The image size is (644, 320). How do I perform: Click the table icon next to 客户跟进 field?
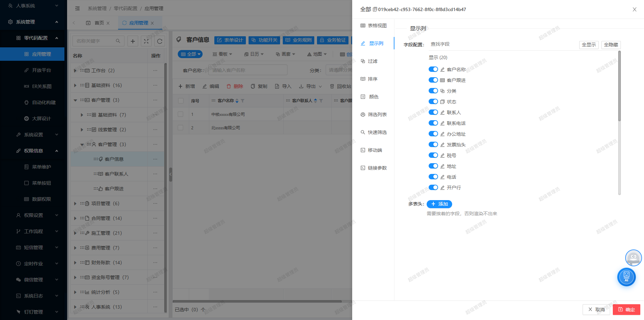pyautogui.click(x=442, y=80)
